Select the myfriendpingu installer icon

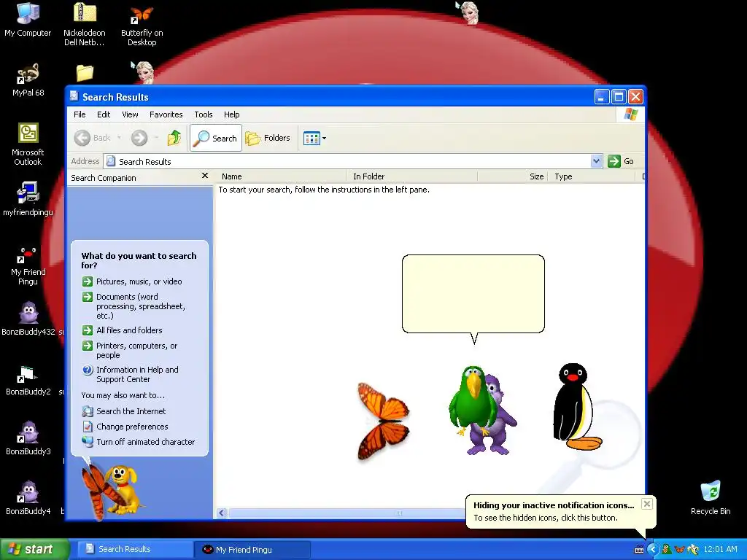[x=28, y=199]
